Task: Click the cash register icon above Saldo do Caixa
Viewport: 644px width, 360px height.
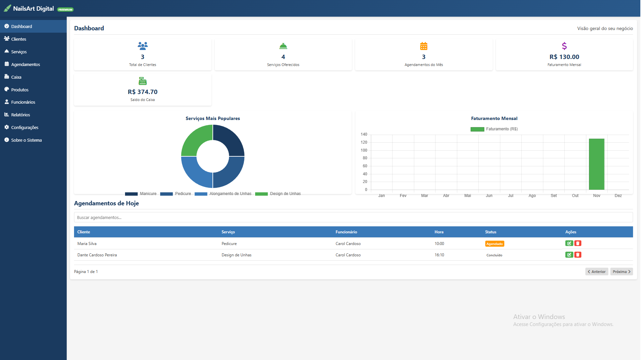Action: point(142,81)
